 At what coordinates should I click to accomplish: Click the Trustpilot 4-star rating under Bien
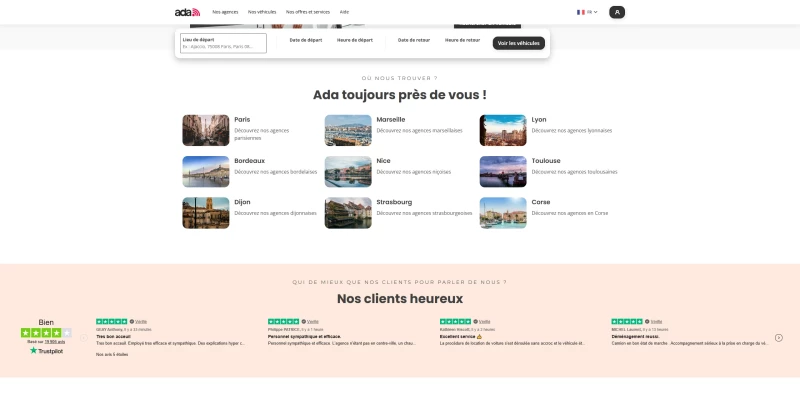pyautogui.click(x=46, y=333)
